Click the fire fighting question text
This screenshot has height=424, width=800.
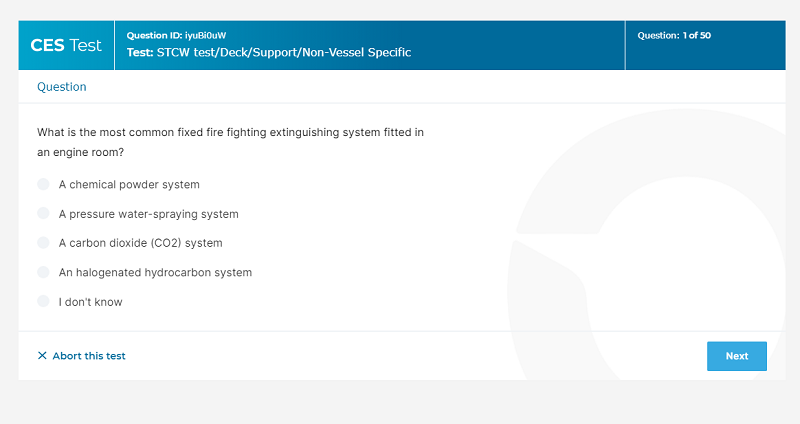point(231,142)
